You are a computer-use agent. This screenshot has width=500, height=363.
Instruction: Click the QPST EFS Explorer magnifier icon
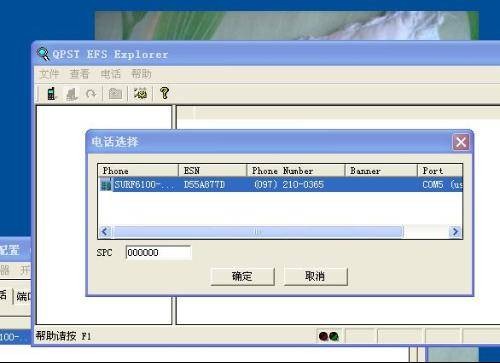tap(43, 54)
